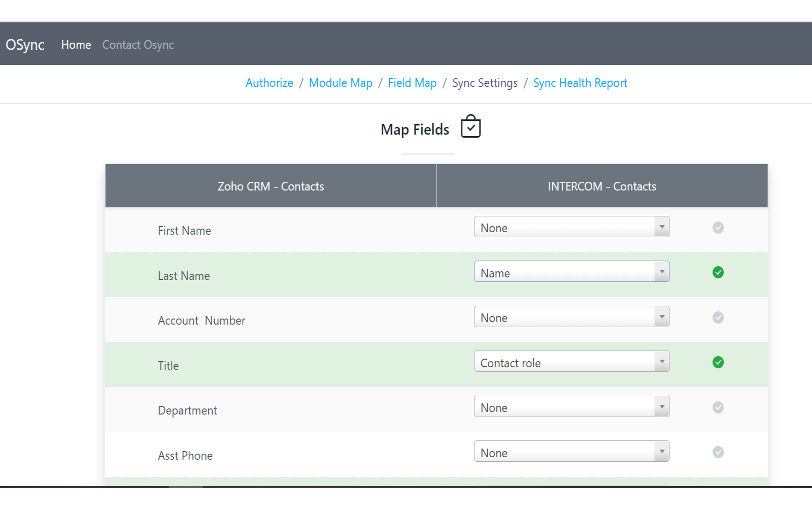Expand the Department mapping dropdown
The height and width of the screenshot is (508, 812).
coord(571,407)
